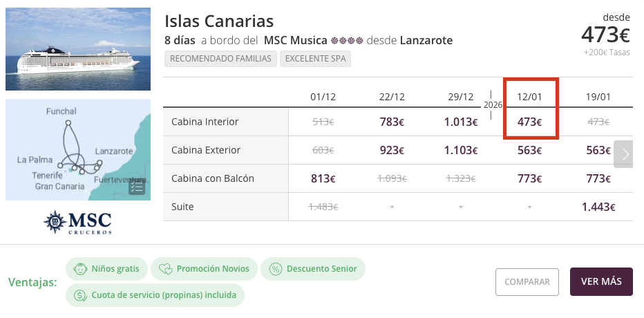Open the Islas Canarias cruise title
Screen dimensions: 644x318
[x=219, y=21]
